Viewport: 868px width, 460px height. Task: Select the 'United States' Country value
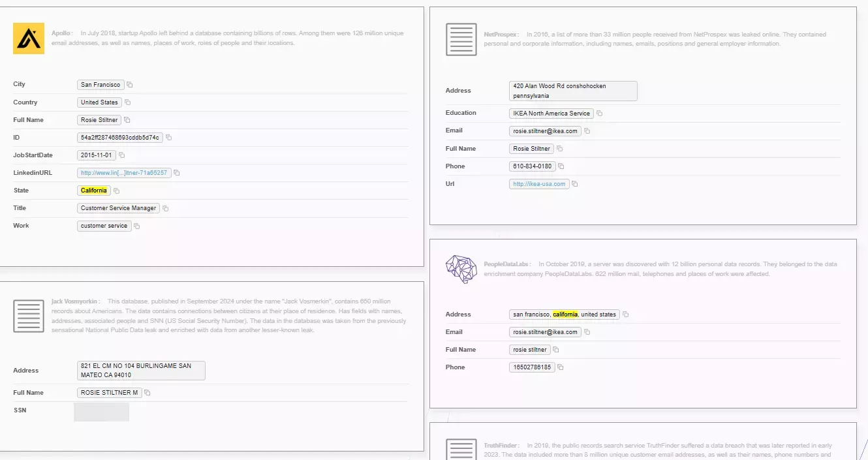pos(99,102)
